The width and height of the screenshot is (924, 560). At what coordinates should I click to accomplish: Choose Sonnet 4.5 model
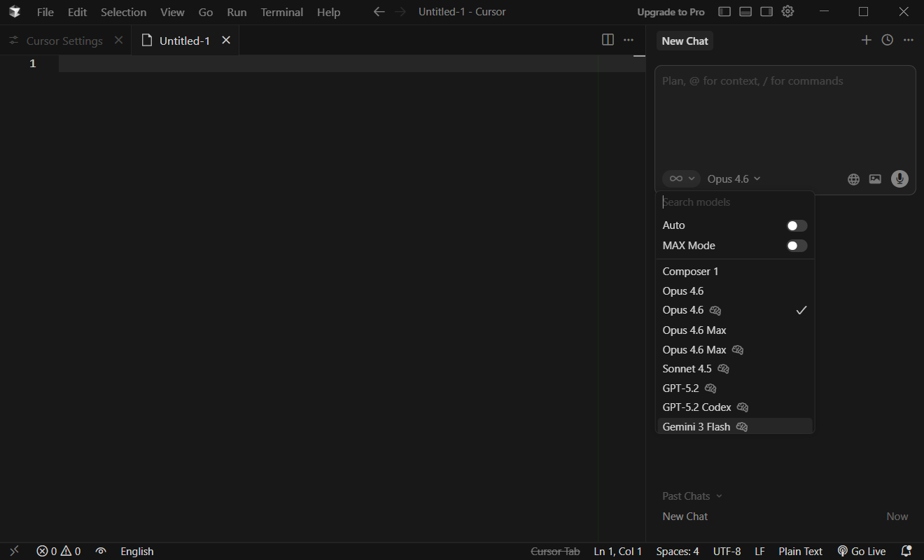click(735, 369)
